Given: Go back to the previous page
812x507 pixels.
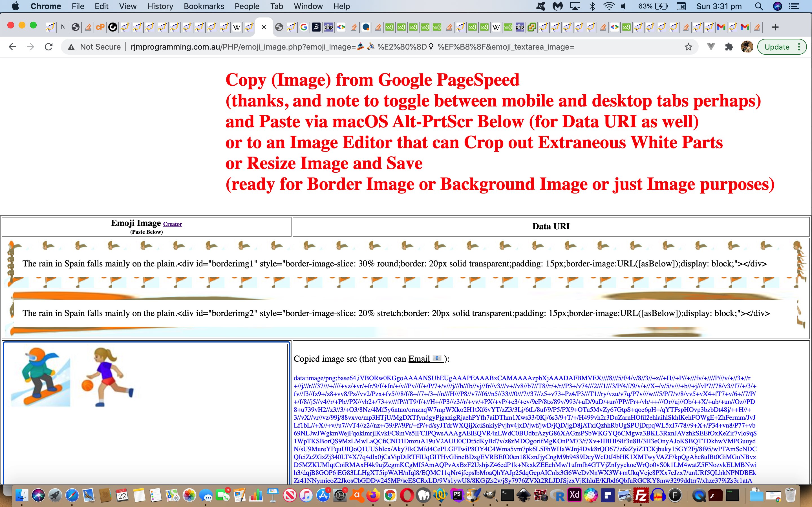Looking at the screenshot, I should click(x=12, y=47).
